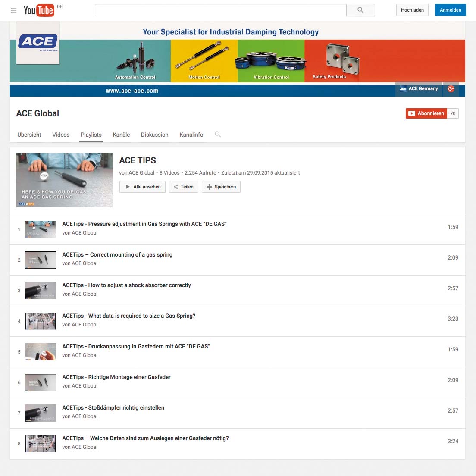This screenshot has height=476, width=476.
Task: Click the 'von ACE Global' playlist author link
Action: tap(137, 173)
